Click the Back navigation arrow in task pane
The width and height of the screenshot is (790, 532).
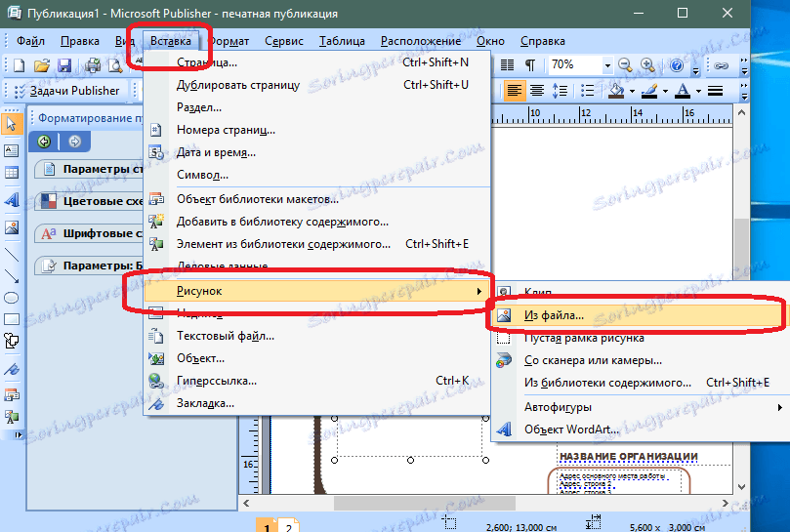[44, 142]
